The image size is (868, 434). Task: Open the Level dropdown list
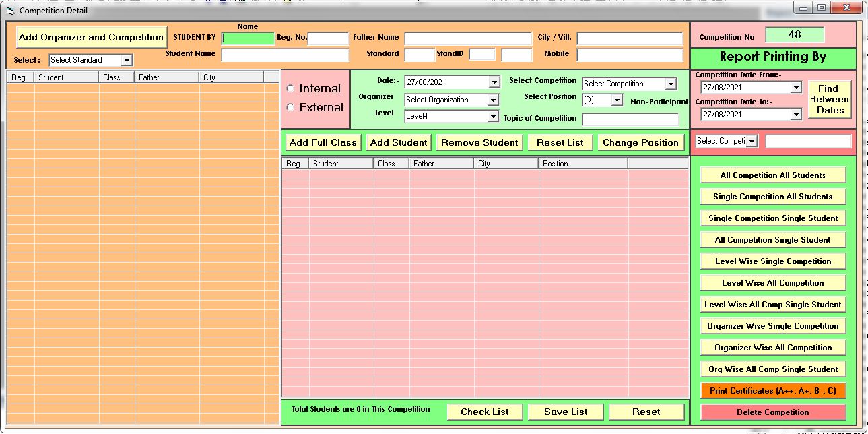click(493, 116)
